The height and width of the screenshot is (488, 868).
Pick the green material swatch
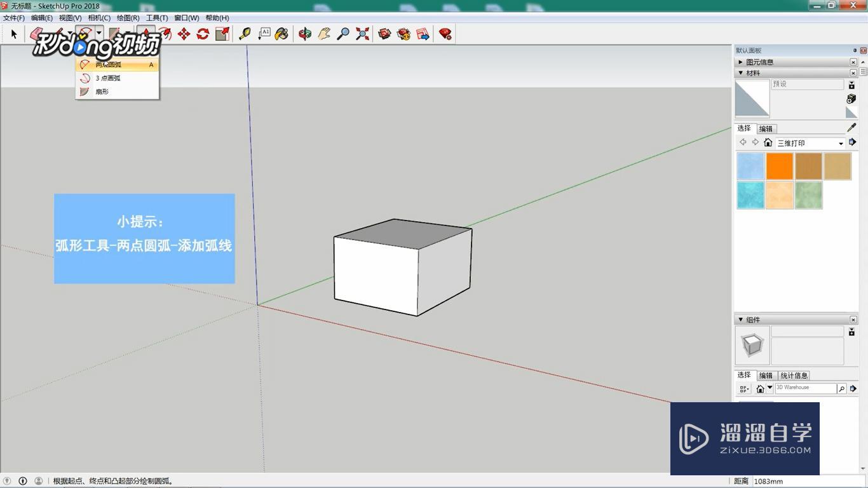pyautogui.click(x=808, y=195)
